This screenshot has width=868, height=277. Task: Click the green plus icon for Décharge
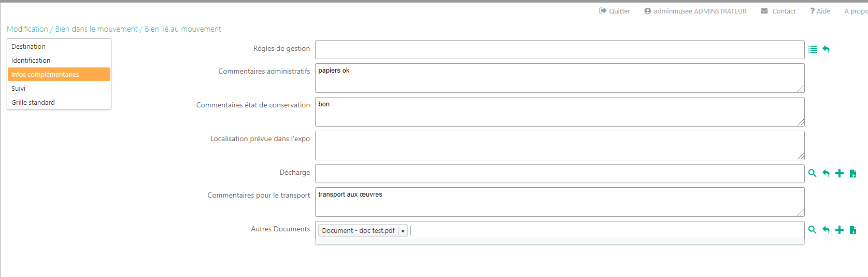pos(839,173)
